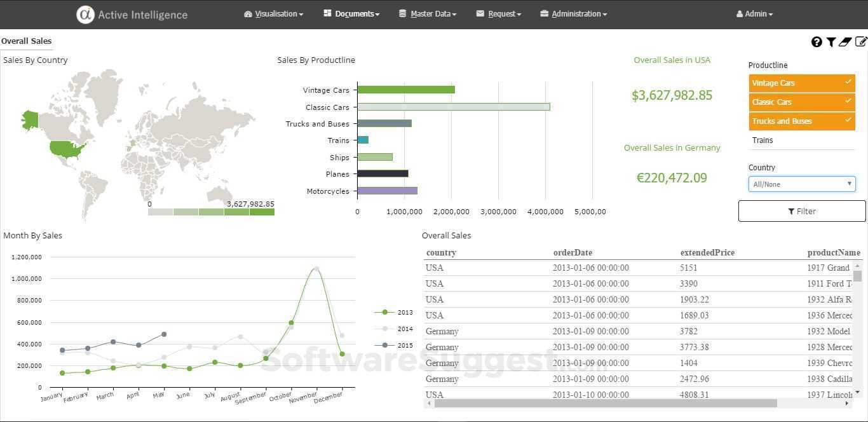Image resolution: width=868 pixels, height=422 pixels.
Task: Select Trains in the Productline filter
Action: [802, 140]
